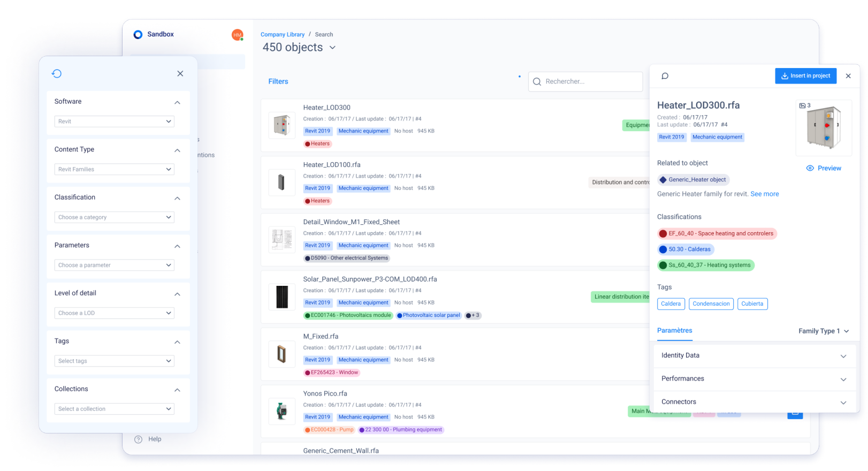Click the search magnifier icon
The width and height of the screenshot is (868, 471).
point(537,82)
